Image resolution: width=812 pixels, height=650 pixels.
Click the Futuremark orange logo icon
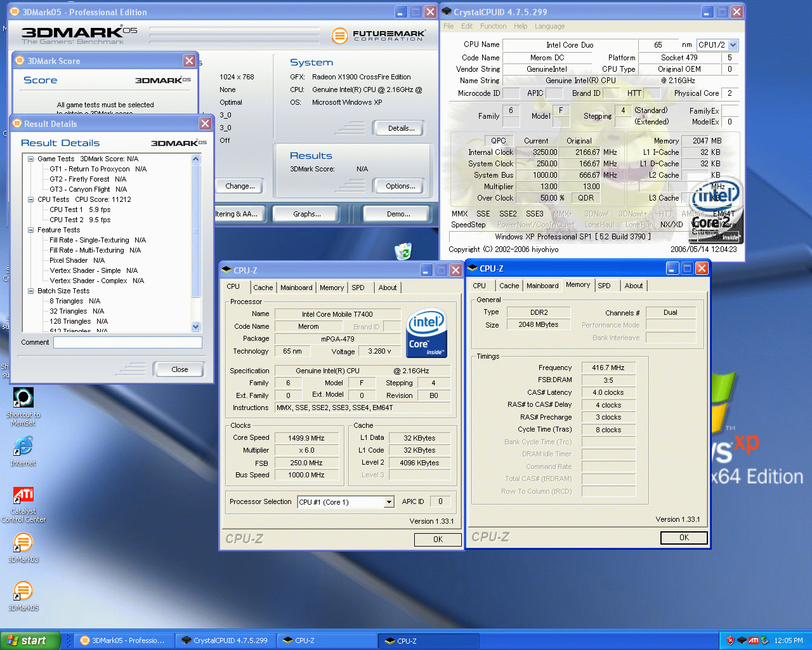(340, 36)
